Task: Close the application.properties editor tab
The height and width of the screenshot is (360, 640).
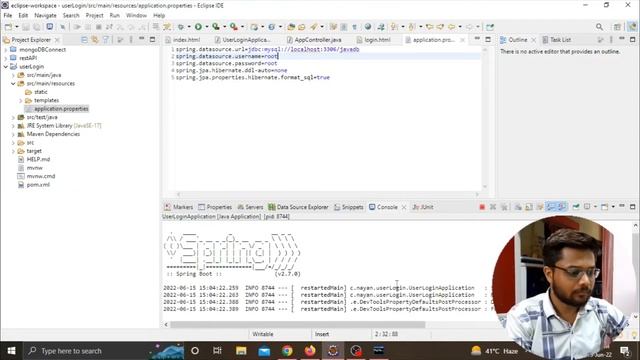Action: point(462,40)
